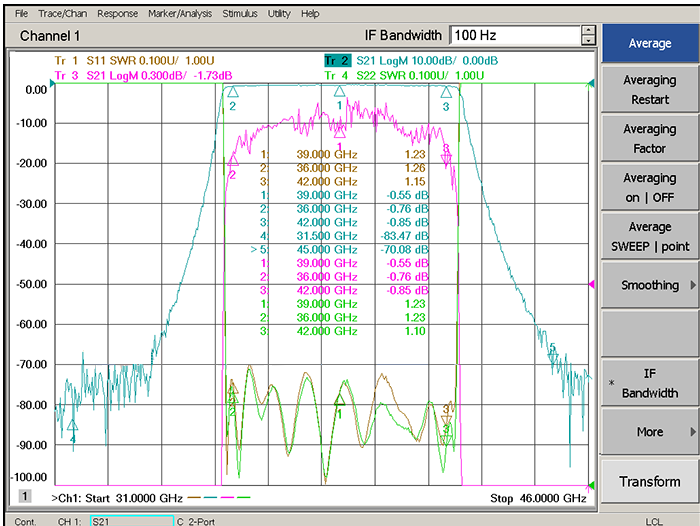The width and height of the screenshot is (700, 526).
Task: Click the Channel 1 title label
Action: tap(50, 36)
